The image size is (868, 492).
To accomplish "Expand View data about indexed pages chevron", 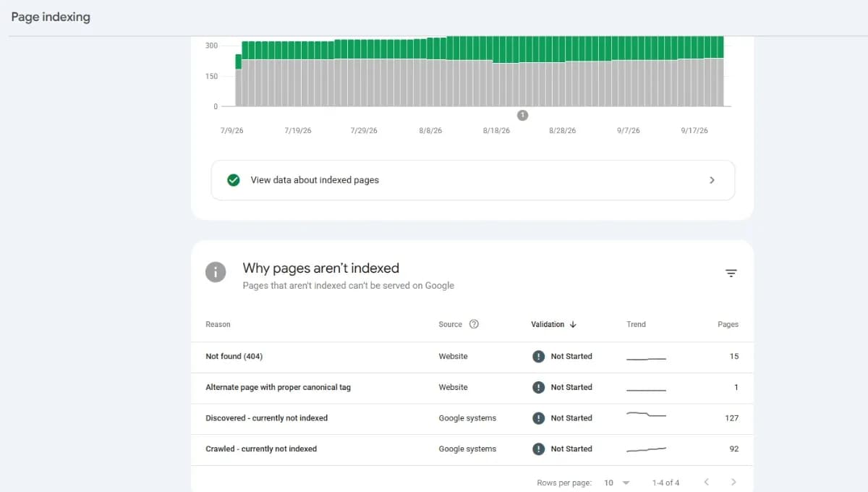I will click(x=712, y=180).
